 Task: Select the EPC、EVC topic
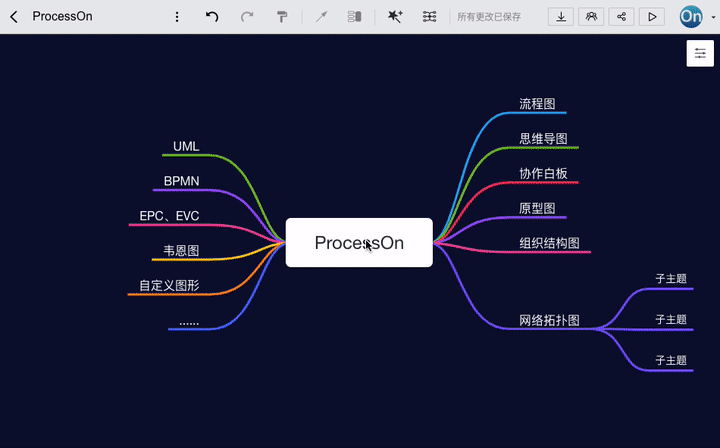tap(169, 216)
